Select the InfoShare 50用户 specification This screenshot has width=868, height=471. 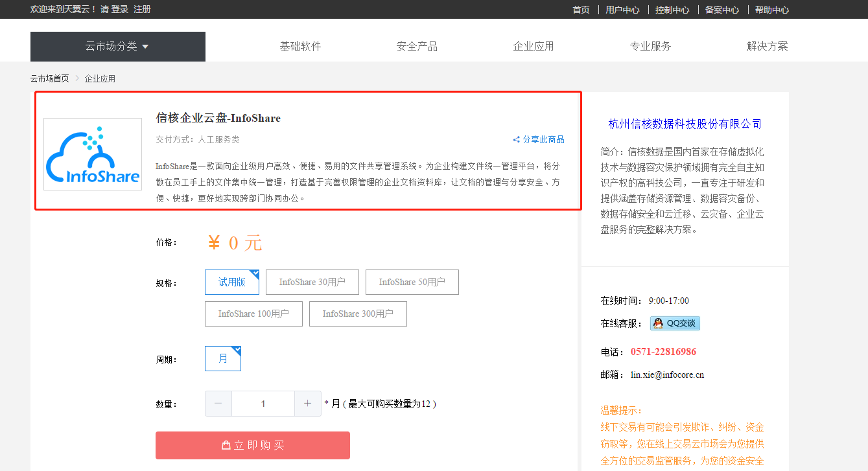(x=412, y=282)
